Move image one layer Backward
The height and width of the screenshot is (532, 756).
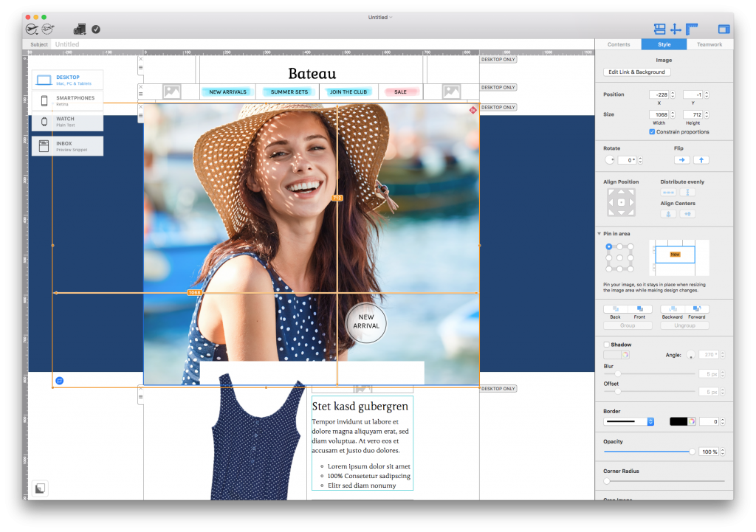coord(673,309)
